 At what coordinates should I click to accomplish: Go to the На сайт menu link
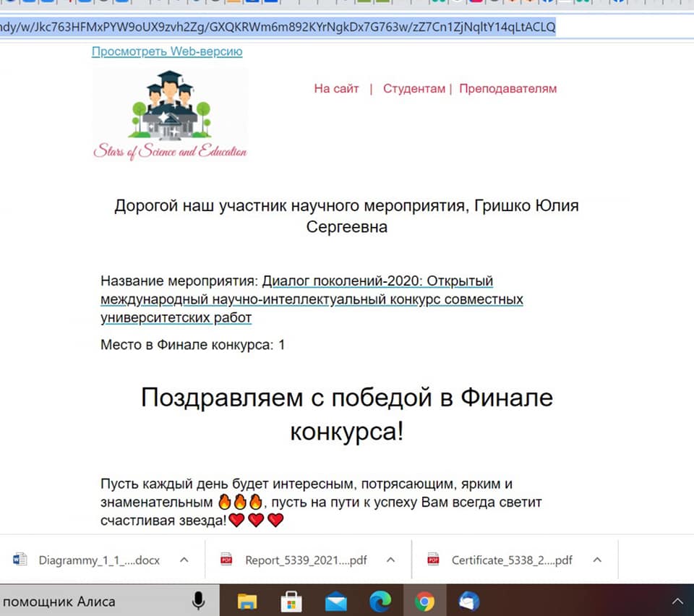pyautogui.click(x=336, y=88)
